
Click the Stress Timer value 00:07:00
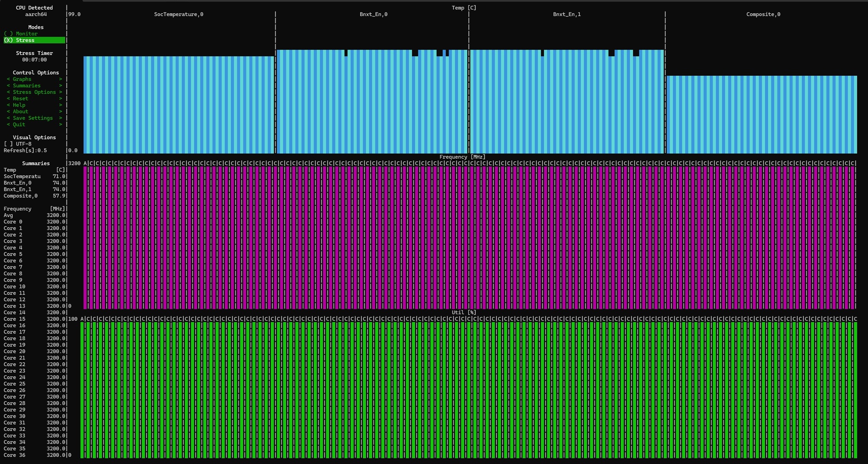[35, 60]
